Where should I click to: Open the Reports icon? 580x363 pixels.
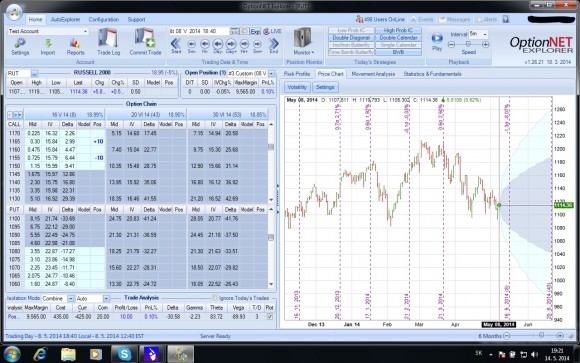(x=75, y=47)
